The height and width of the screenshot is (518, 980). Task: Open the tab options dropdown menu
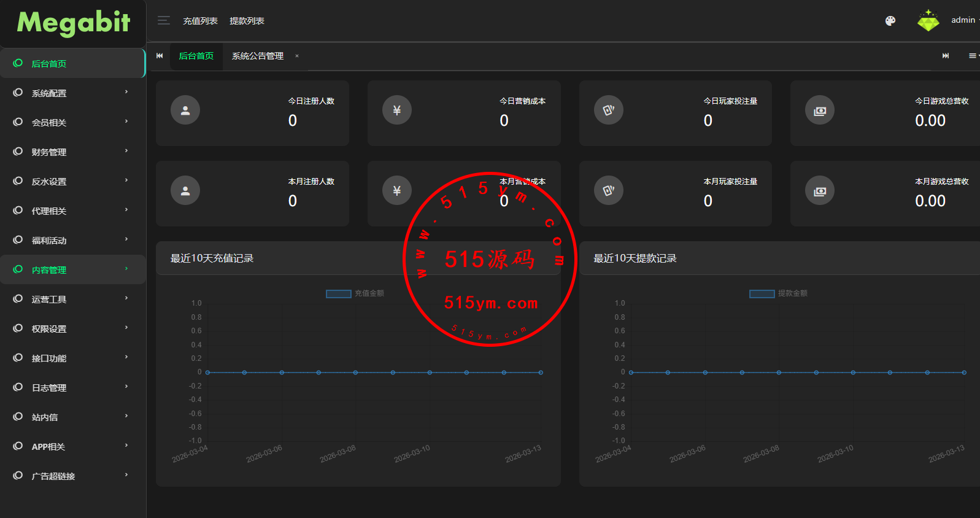[973, 56]
